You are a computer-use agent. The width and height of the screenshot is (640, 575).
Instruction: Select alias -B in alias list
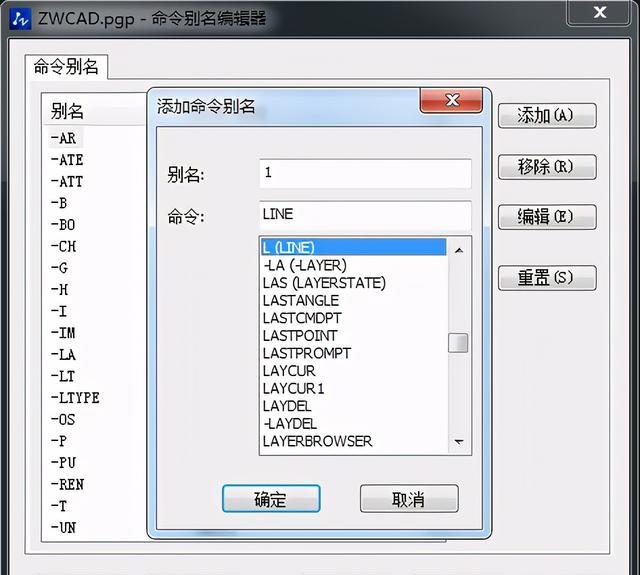point(59,203)
